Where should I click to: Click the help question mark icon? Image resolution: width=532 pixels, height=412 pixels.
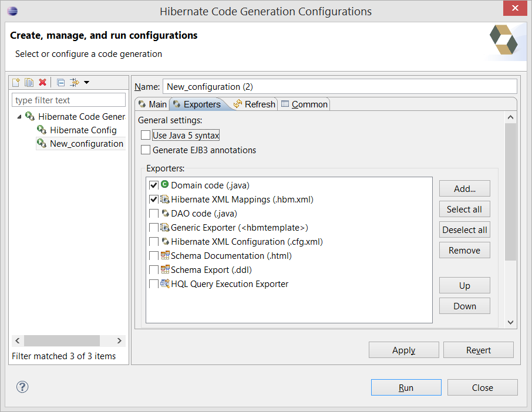[x=22, y=387]
